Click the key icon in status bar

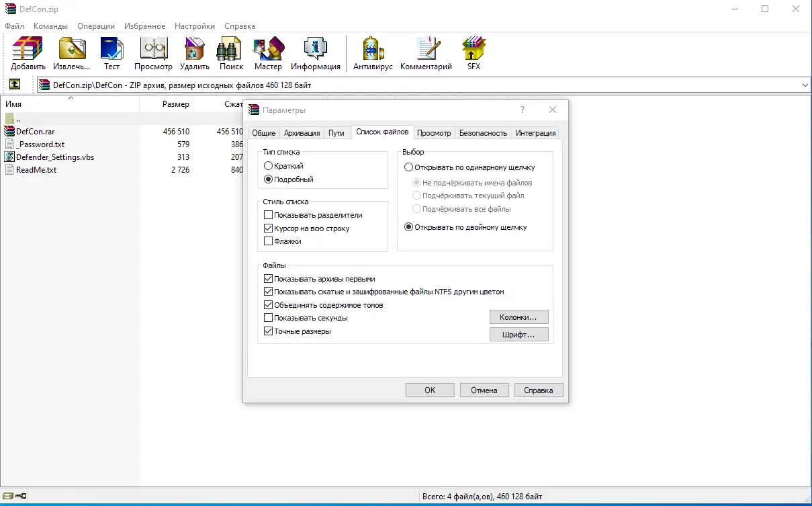coord(21,497)
